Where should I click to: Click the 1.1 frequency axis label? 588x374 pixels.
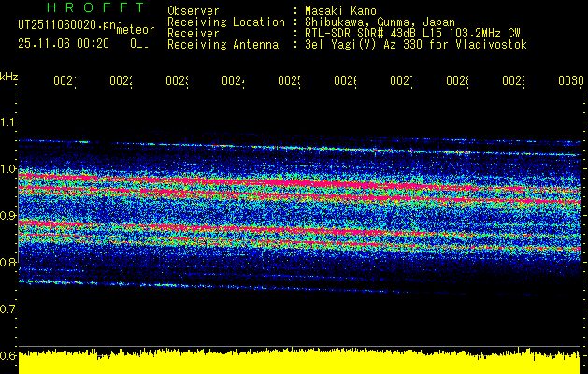coord(7,122)
